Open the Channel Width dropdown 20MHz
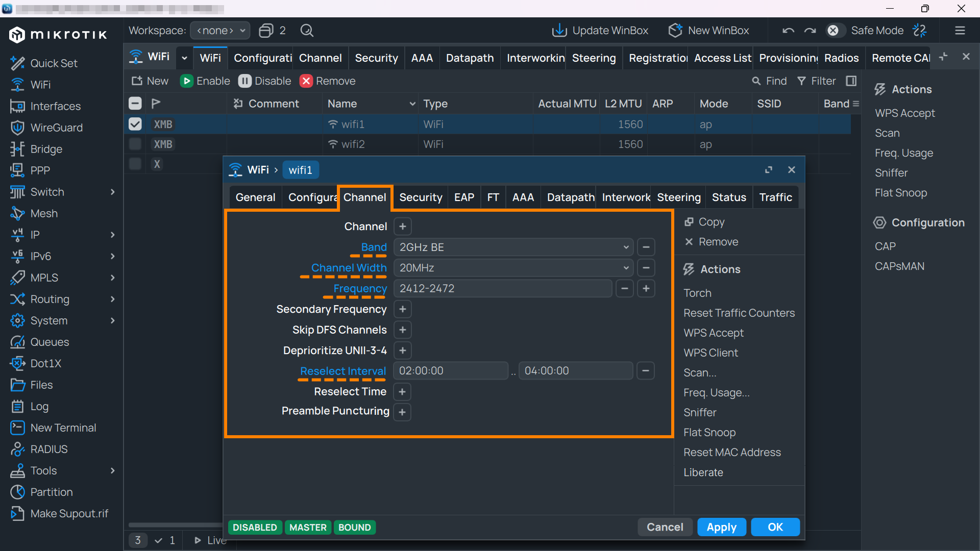Image resolution: width=980 pixels, height=551 pixels. (513, 268)
